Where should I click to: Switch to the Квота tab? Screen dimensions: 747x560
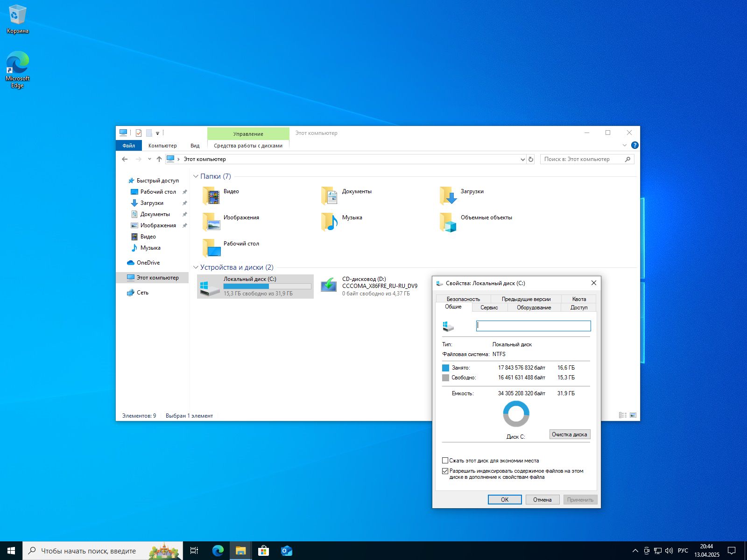[x=579, y=299]
